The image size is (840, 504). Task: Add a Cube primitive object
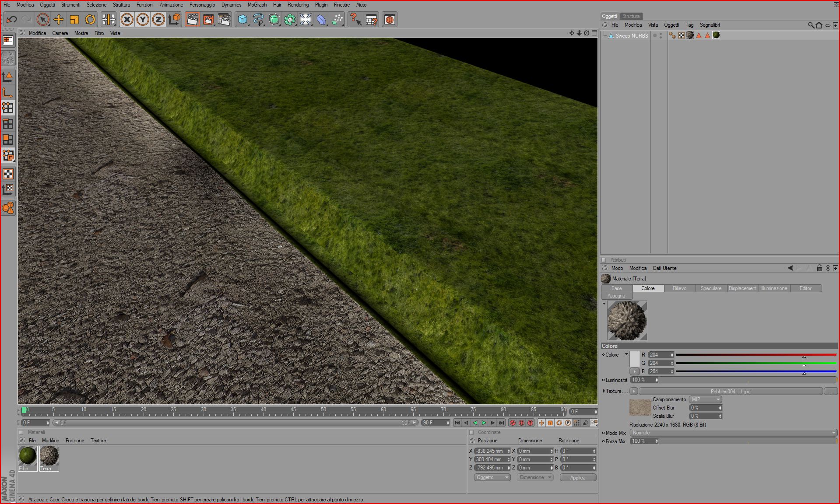click(x=243, y=20)
